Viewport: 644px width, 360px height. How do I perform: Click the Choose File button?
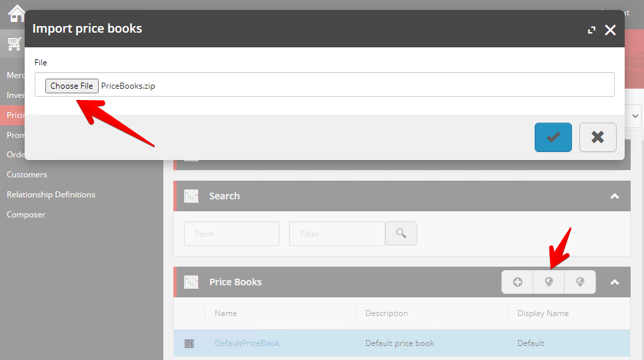pyautogui.click(x=71, y=86)
